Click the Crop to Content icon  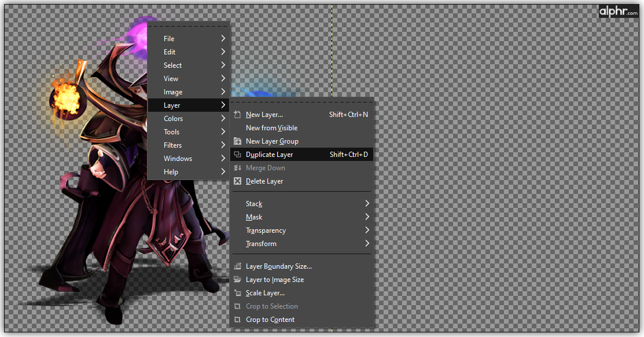(237, 320)
